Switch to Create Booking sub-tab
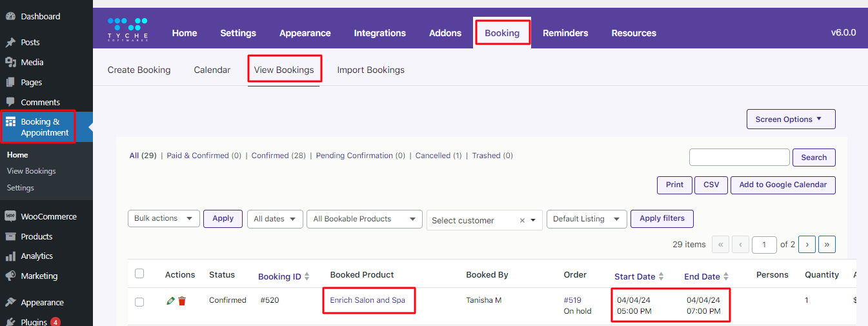This screenshot has width=868, height=326. click(139, 70)
